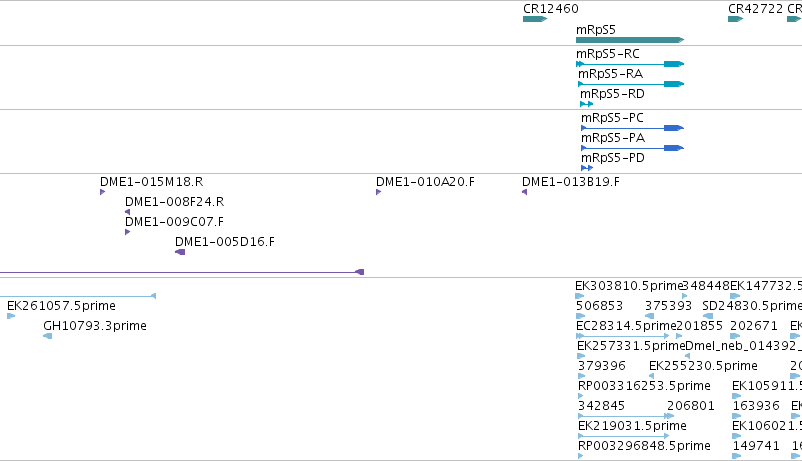
Task: Click the Dmel_neb_014392 feature
Action: click(x=687, y=356)
